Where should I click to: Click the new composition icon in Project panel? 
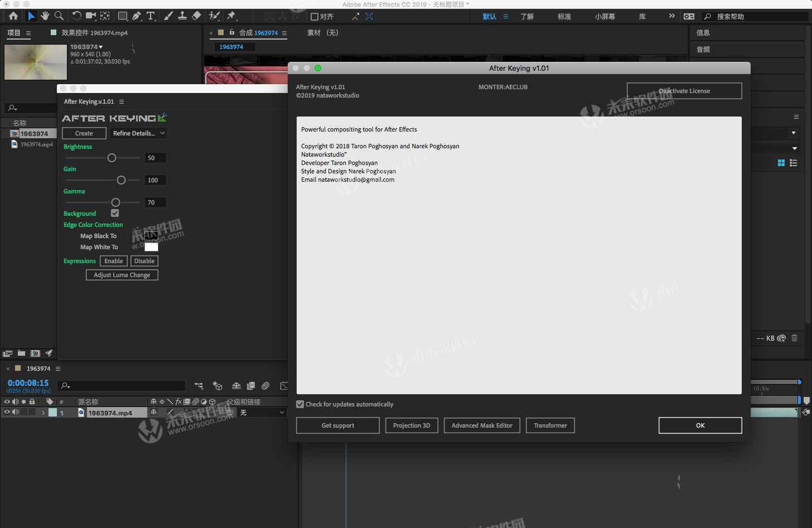[35, 353]
